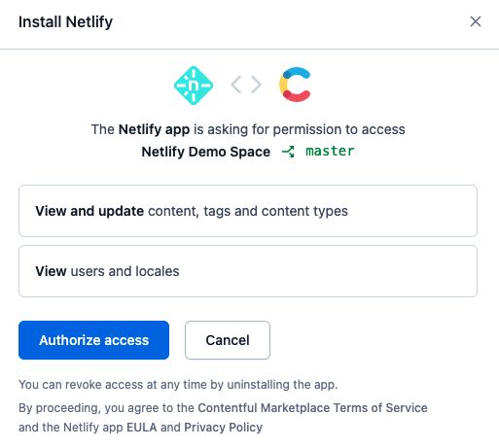Open the Netlify app EULA link

tap(142, 428)
